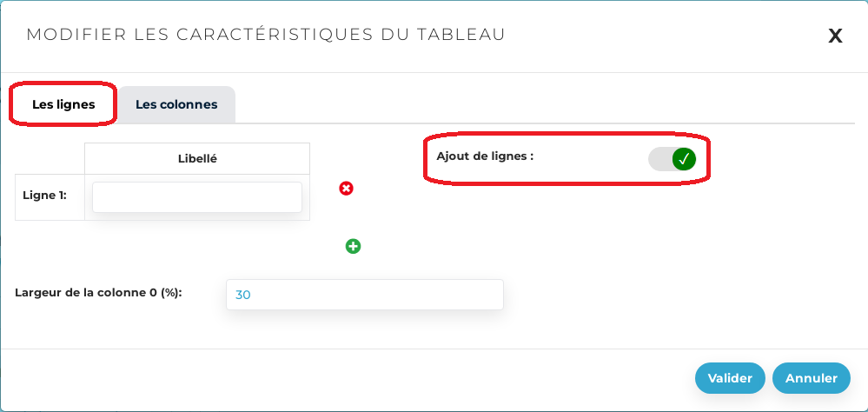This screenshot has height=412, width=868.
Task: Click the Ajout de lignes label text
Action: tap(485, 158)
